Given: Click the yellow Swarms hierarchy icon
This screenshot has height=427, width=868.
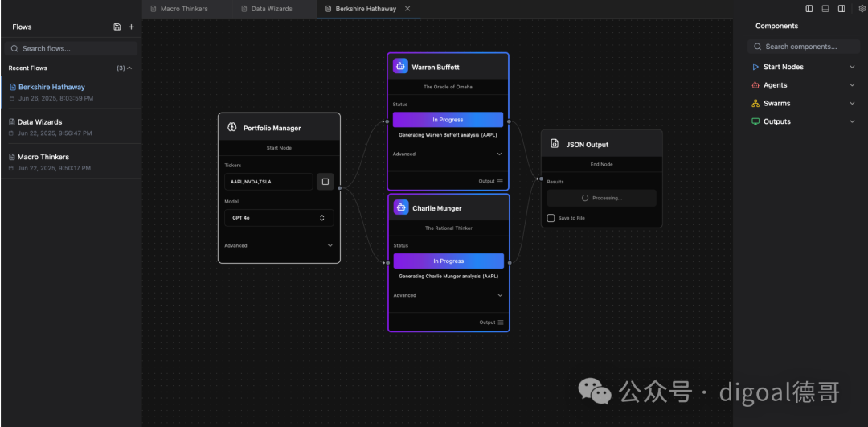Looking at the screenshot, I should click(755, 104).
